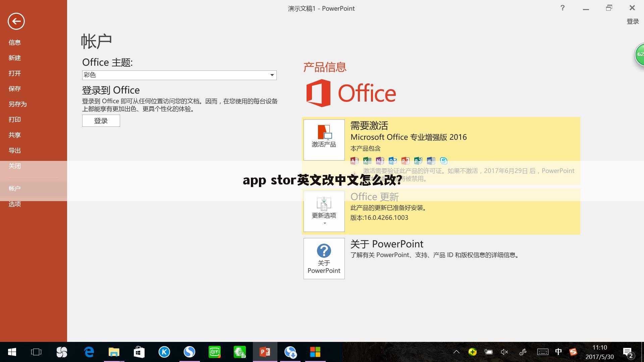The width and height of the screenshot is (644, 362).
Task: Open the Windows Start menu
Action: [x=12, y=352]
